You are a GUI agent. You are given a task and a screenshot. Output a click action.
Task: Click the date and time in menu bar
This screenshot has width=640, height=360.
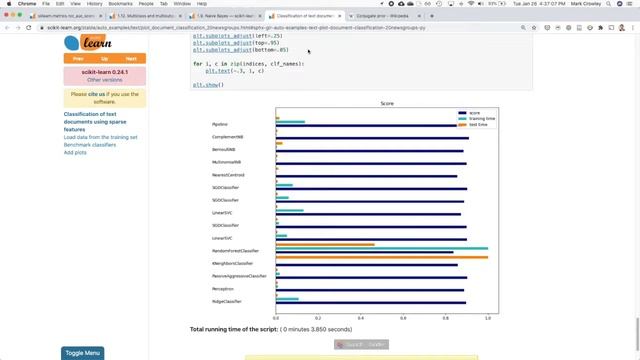(539, 4)
